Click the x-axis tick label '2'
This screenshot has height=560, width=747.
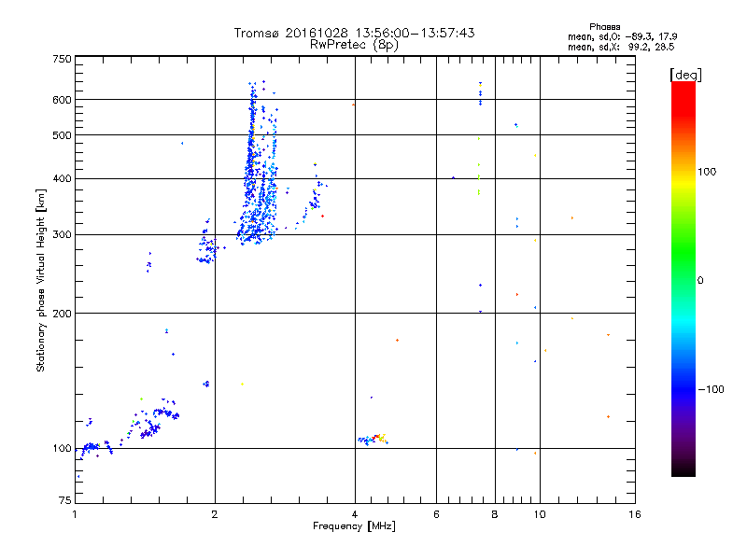pyautogui.click(x=215, y=514)
